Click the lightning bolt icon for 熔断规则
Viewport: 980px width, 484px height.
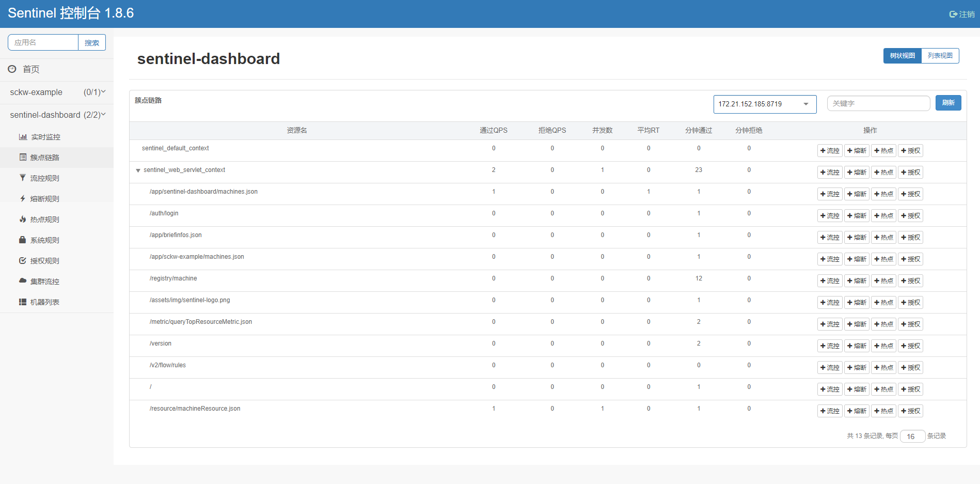(23, 198)
